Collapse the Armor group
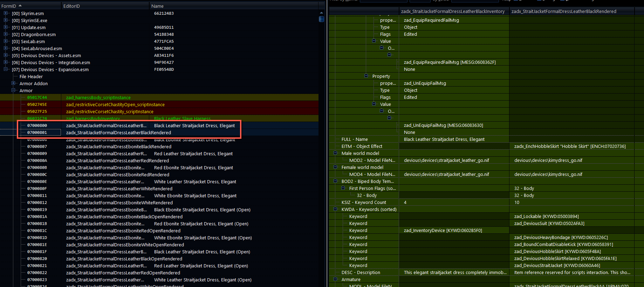The height and width of the screenshot is (287, 644). coord(13,90)
